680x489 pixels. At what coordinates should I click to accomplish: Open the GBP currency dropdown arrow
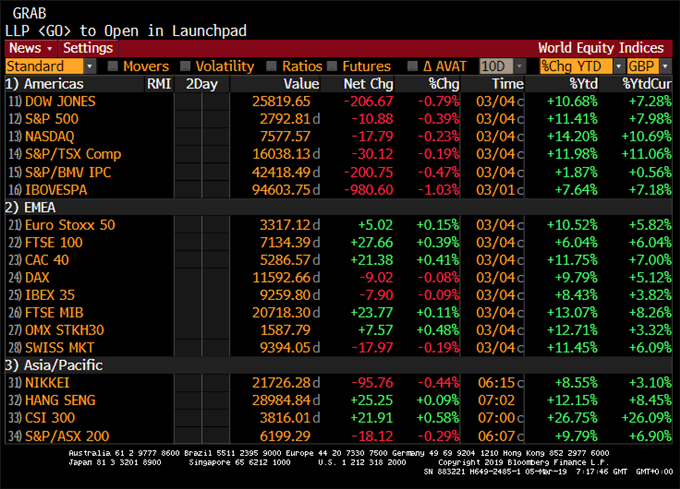click(665, 66)
